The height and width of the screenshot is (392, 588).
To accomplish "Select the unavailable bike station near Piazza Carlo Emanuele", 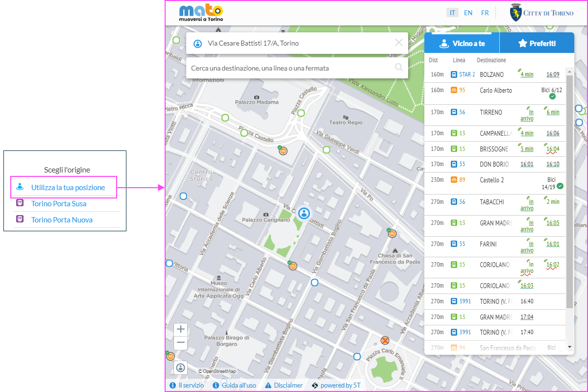I will coord(385,341).
